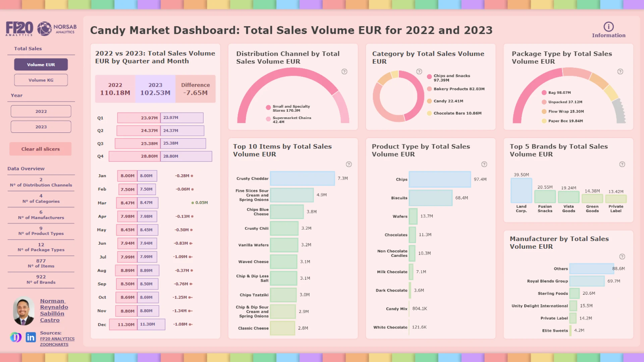Viewport: 644px width, 362px height.
Task: Select Paper Box 19.84M legend swatch
Action: click(544, 121)
